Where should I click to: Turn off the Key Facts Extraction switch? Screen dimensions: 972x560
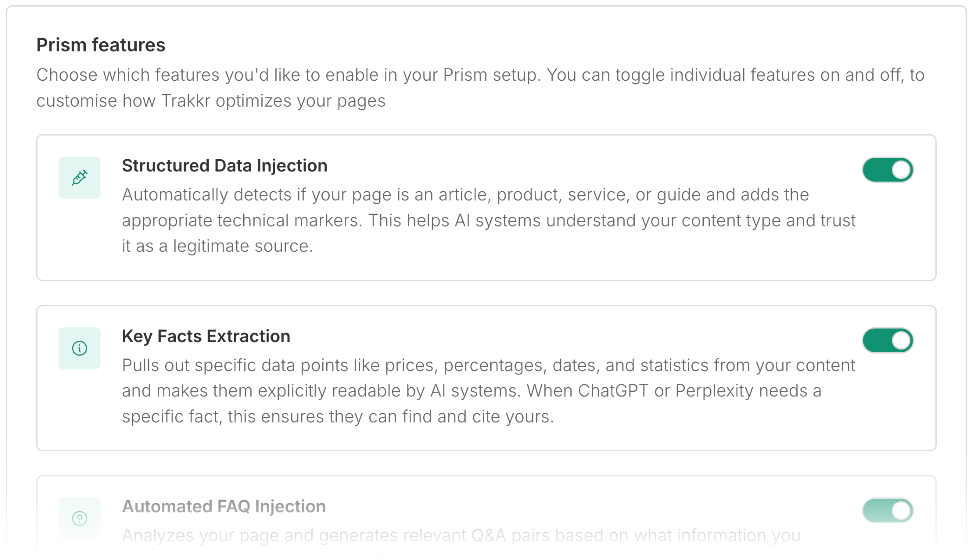click(x=887, y=340)
